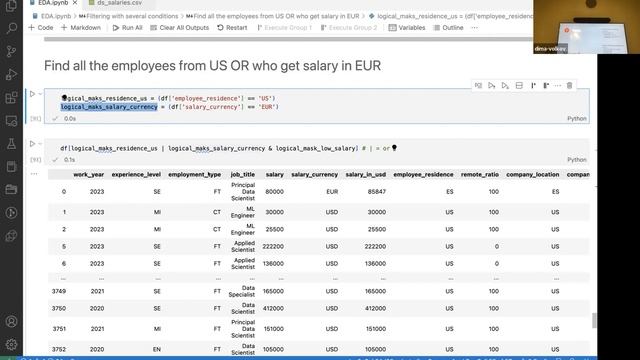Open the Variables panel
Viewport: 640px width, 360px height.
coord(407,28)
